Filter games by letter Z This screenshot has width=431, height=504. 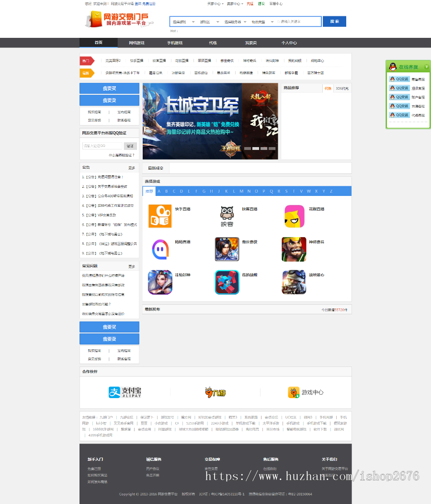(331, 191)
